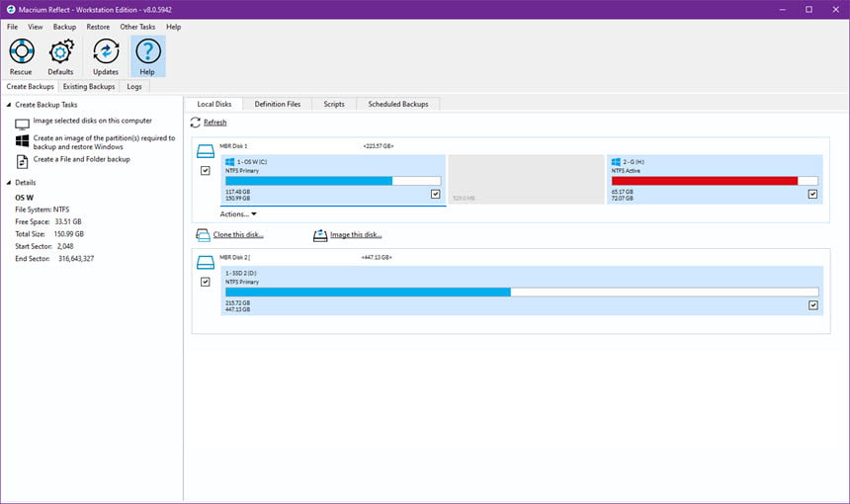The height and width of the screenshot is (504, 850).
Task: Click the MBR Disk 2 header text
Action: pos(234,257)
